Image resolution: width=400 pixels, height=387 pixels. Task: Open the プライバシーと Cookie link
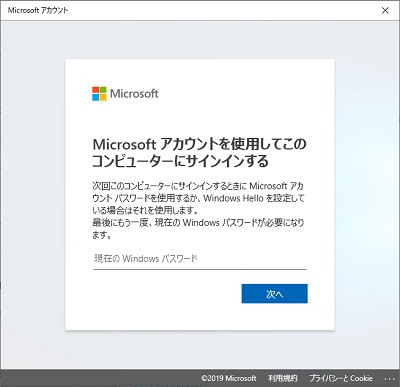click(341, 378)
